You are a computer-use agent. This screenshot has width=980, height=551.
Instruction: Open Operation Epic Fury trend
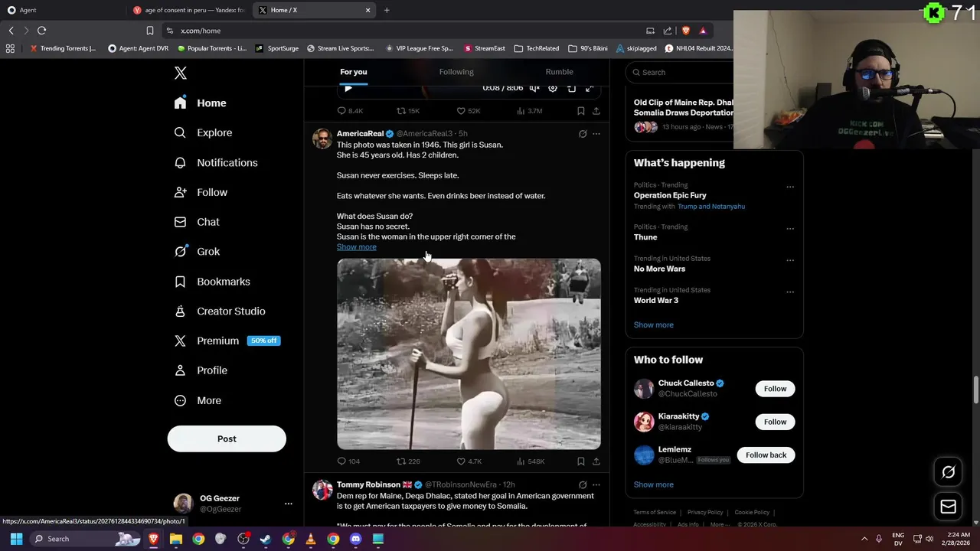tap(670, 195)
